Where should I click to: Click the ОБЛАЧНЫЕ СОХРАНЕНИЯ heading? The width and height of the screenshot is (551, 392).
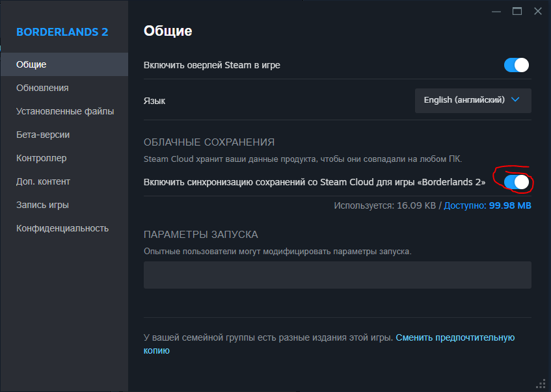(209, 142)
